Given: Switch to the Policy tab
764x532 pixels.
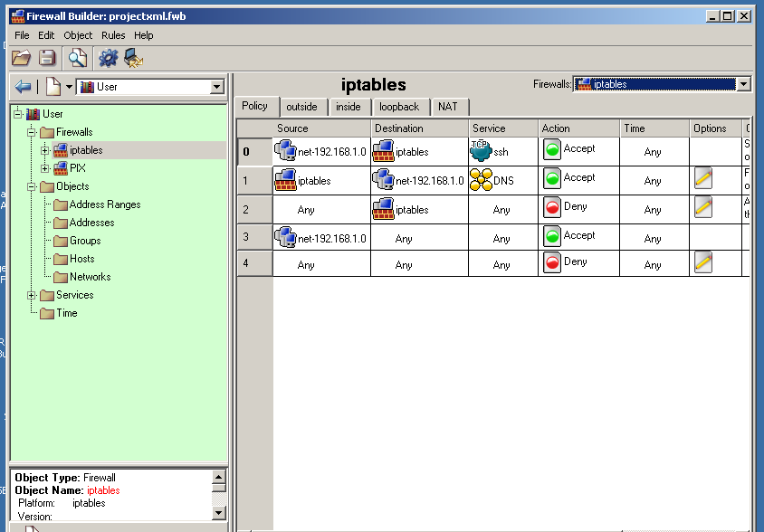Looking at the screenshot, I should (255, 106).
